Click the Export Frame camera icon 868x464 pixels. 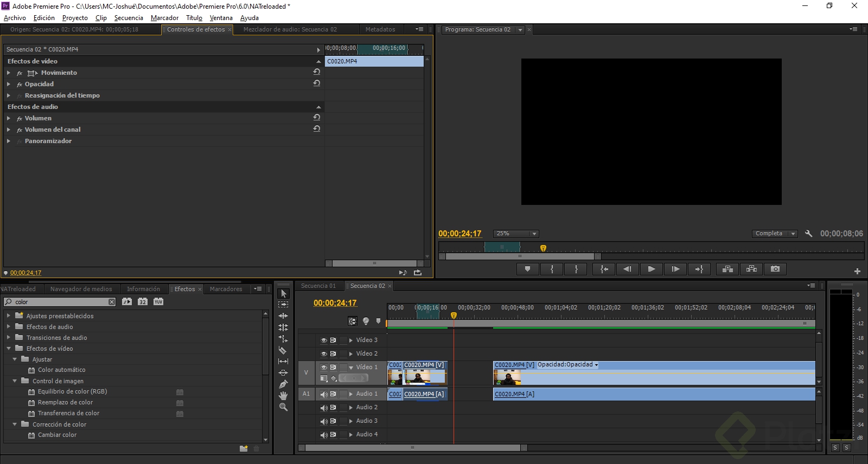(x=775, y=269)
